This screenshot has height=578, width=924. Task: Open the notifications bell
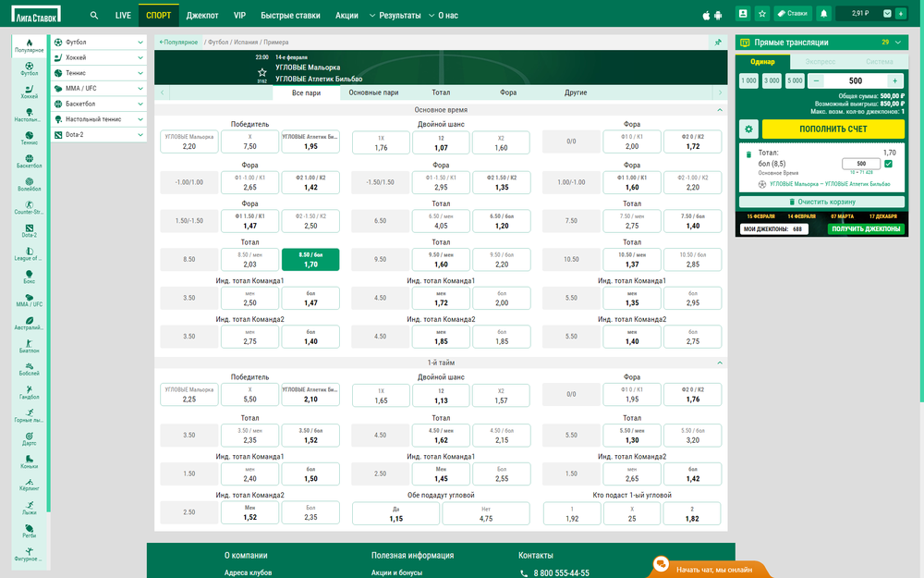point(824,14)
